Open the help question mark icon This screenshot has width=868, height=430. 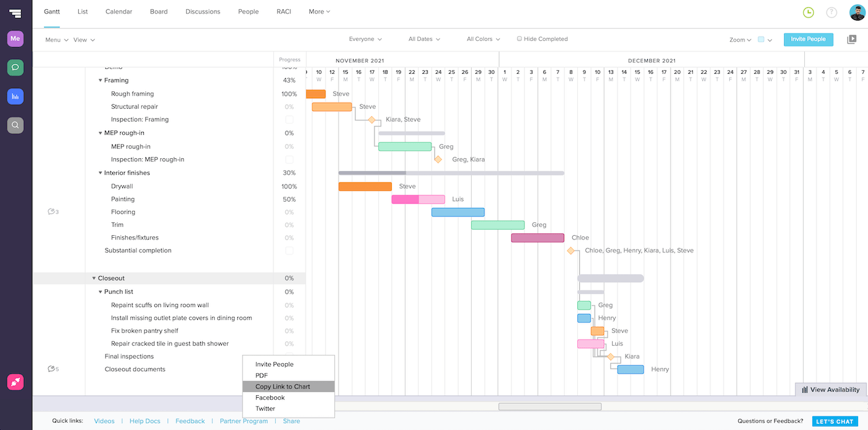click(x=830, y=12)
